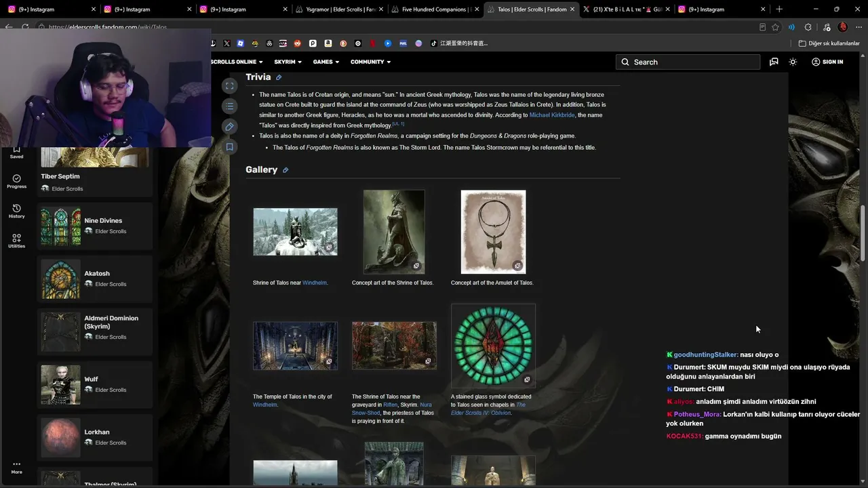The height and width of the screenshot is (488, 868).
Task: Open the browser extensions puzzle icon
Action: (x=808, y=27)
